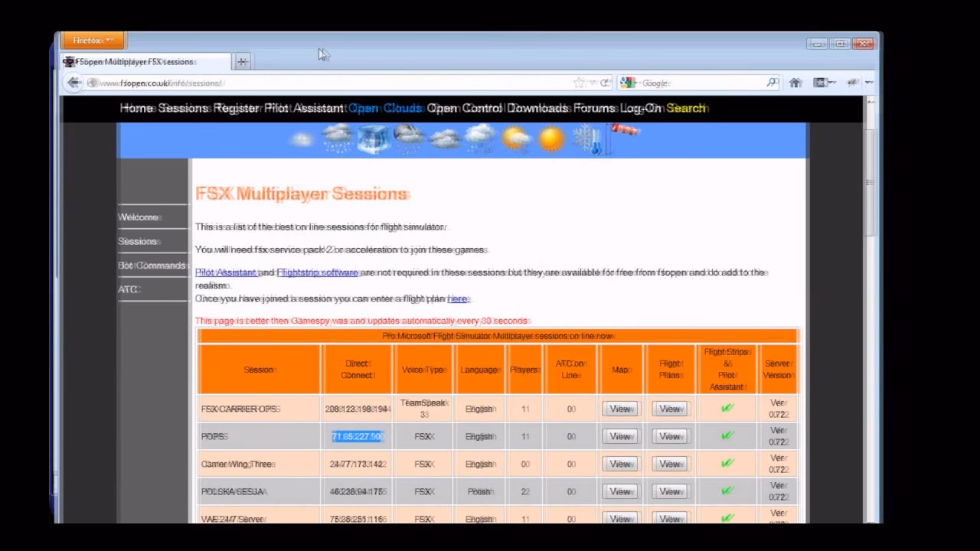Click the add-on icon right of bookmarks button
The height and width of the screenshot is (551, 980).
(x=854, y=83)
